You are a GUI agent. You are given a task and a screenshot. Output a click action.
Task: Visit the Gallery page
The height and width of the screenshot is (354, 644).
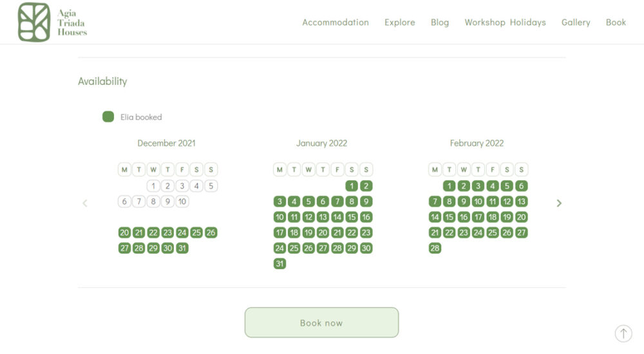coord(576,22)
